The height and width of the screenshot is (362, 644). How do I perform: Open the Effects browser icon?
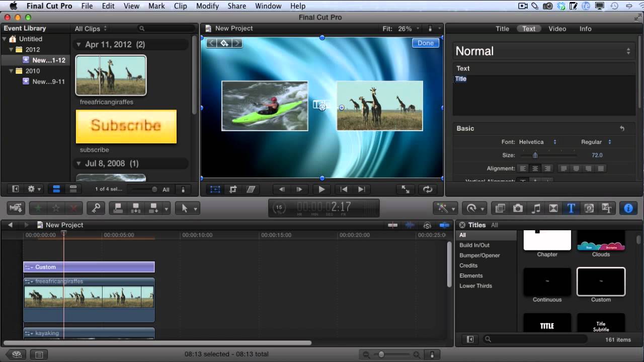pyautogui.click(x=500, y=208)
